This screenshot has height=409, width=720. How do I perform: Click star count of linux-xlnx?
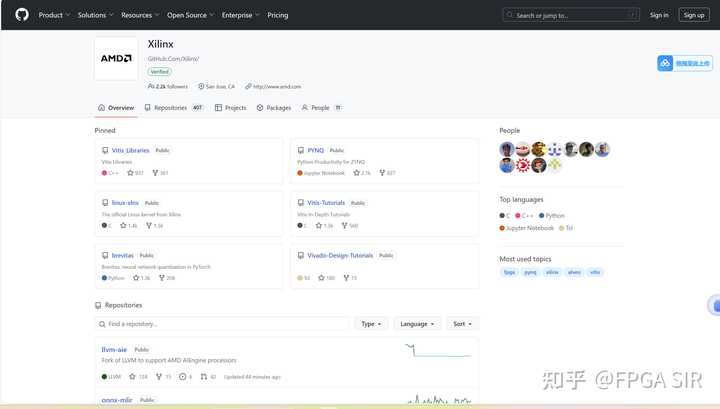129,225
